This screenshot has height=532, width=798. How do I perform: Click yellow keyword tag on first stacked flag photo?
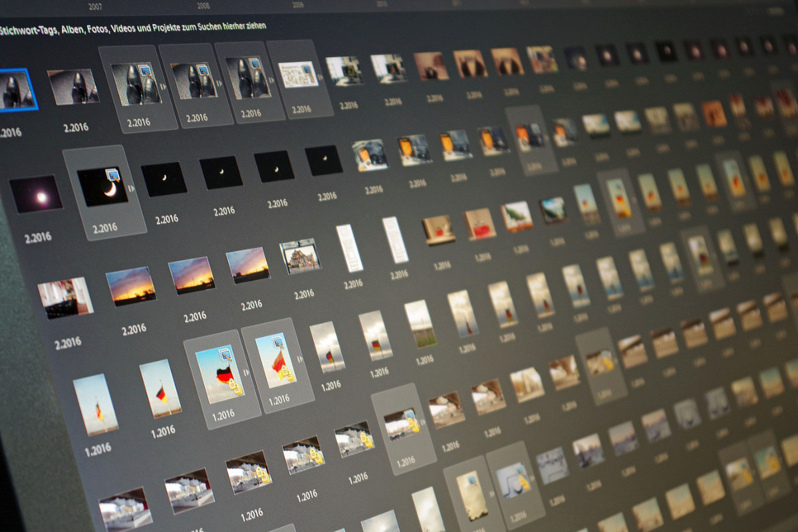tap(234, 386)
